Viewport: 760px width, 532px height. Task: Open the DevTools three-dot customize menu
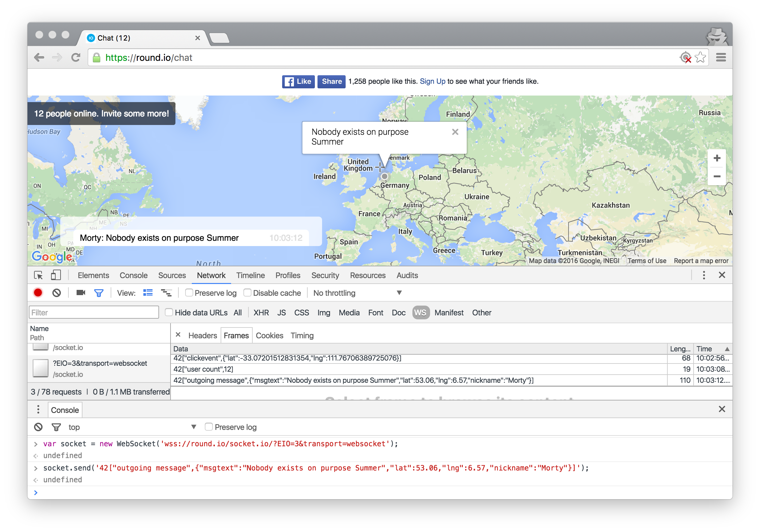(704, 275)
